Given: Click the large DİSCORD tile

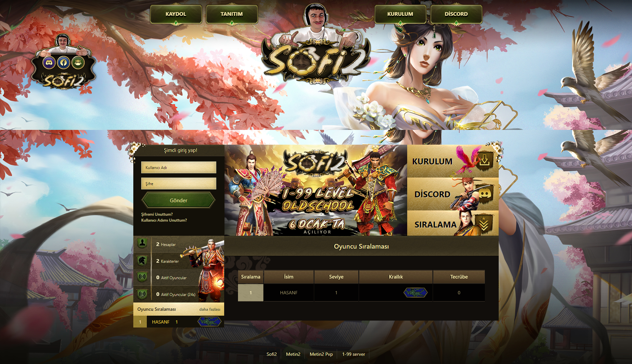Looking at the screenshot, I should (453, 194).
